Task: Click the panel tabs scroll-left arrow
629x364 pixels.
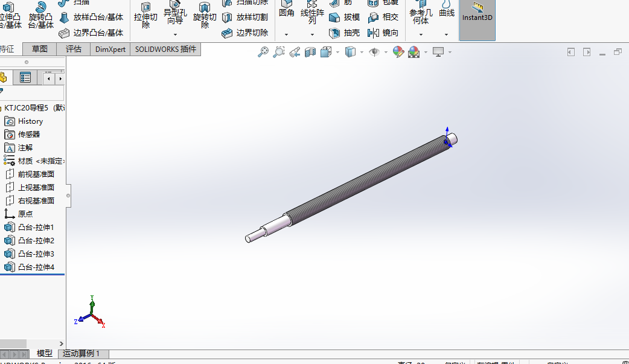Action: pos(48,78)
